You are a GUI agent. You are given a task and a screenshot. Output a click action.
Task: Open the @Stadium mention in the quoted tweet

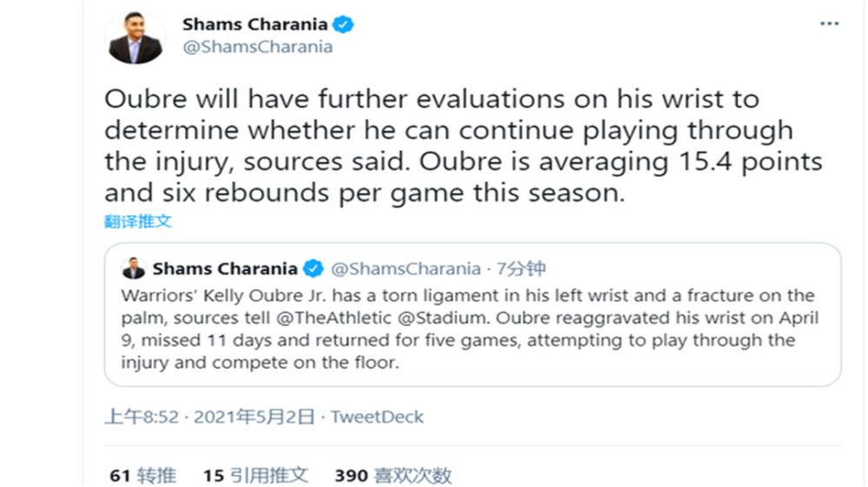click(x=444, y=319)
